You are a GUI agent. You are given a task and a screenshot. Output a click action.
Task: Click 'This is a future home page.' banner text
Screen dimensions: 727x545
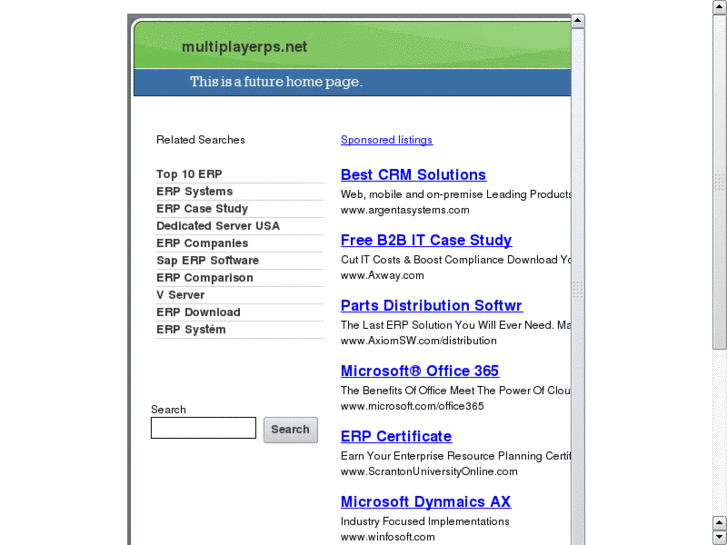click(x=276, y=82)
